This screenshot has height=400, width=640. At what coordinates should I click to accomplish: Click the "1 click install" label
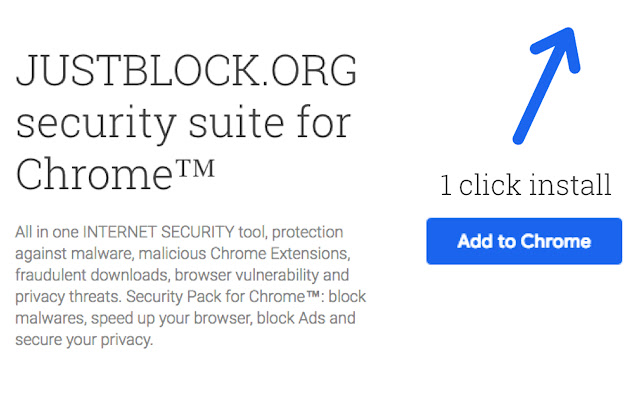coord(525,185)
